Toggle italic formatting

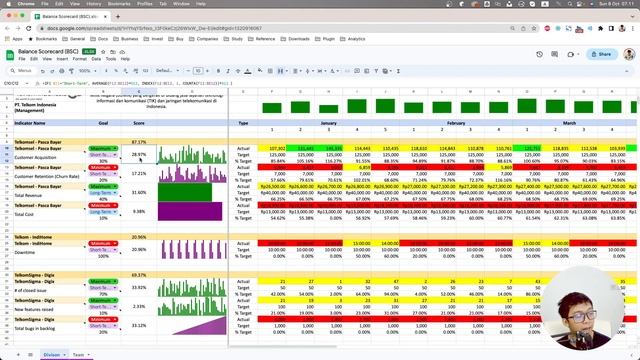[228, 71]
